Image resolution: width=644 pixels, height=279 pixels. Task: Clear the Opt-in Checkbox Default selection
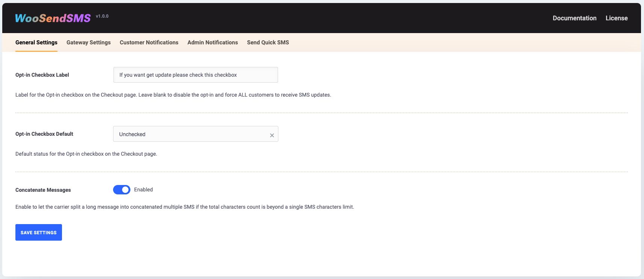click(x=272, y=135)
